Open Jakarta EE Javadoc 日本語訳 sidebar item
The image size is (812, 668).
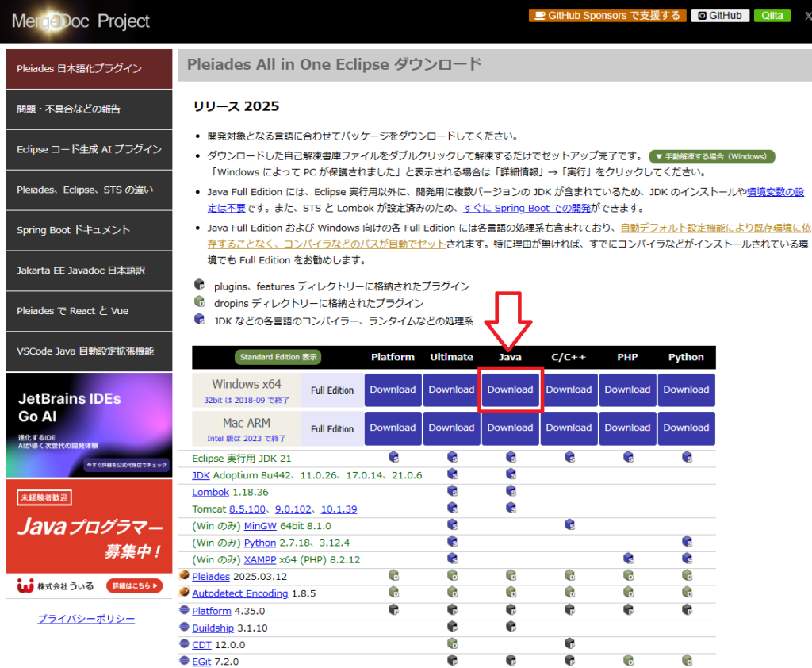(x=89, y=271)
